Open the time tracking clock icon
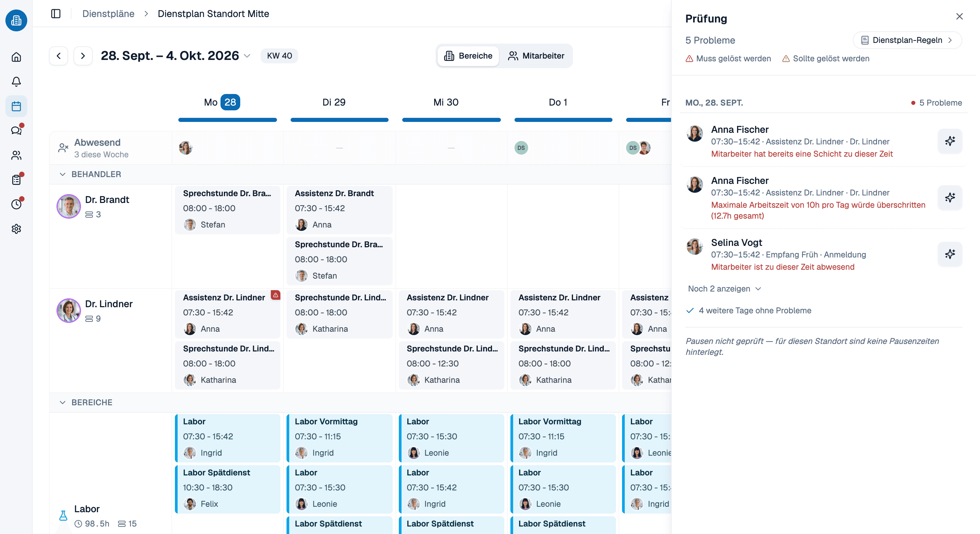980x534 pixels. click(x=16, y=205)
